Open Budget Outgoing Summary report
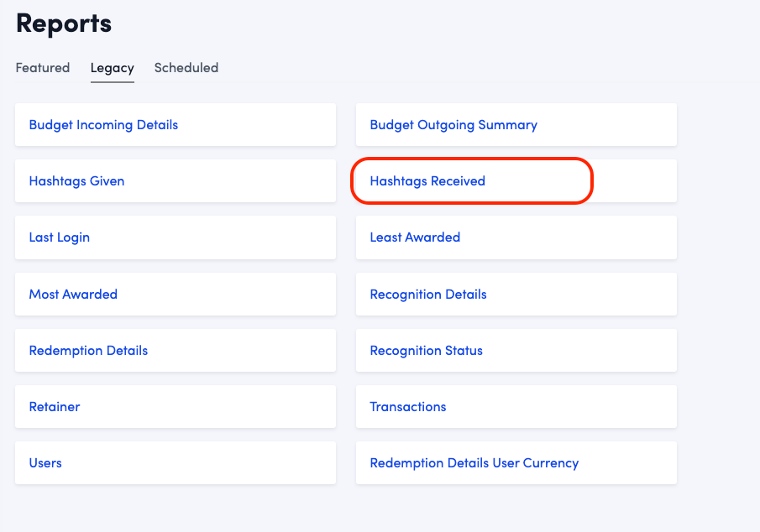The image size is (760, 532). [x=453, y=125]
